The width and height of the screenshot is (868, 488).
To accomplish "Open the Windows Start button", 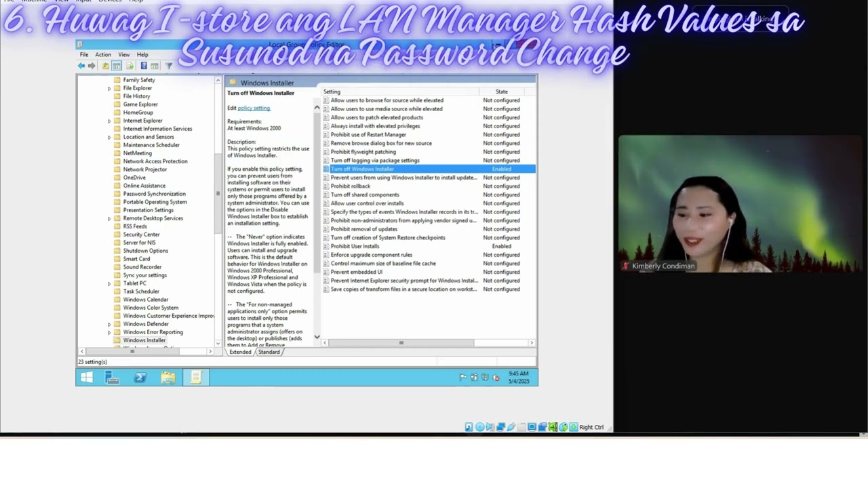I will point(87,378).
